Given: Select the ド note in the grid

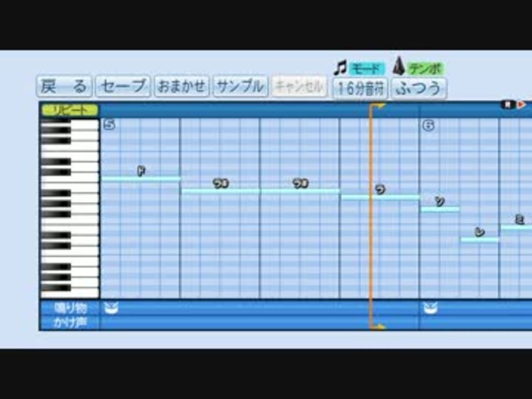Looking at the screenshot, I should (x=141, y=178).
